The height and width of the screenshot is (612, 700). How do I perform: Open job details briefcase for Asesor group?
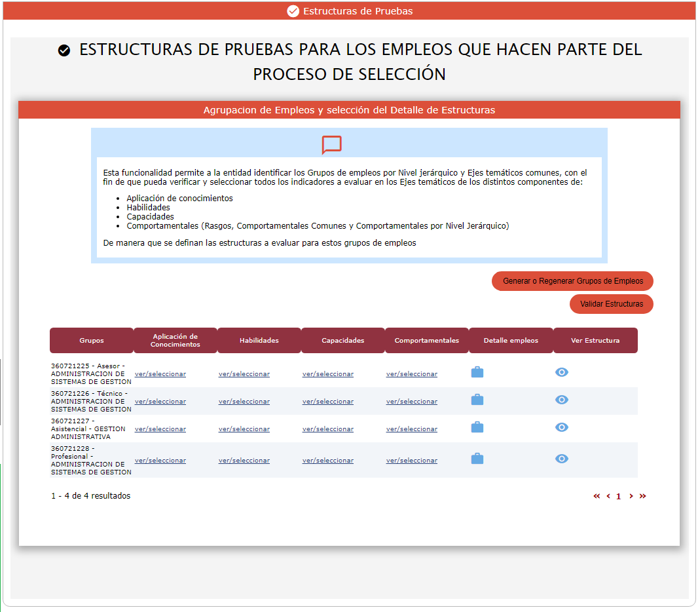(x=477, y=372)
